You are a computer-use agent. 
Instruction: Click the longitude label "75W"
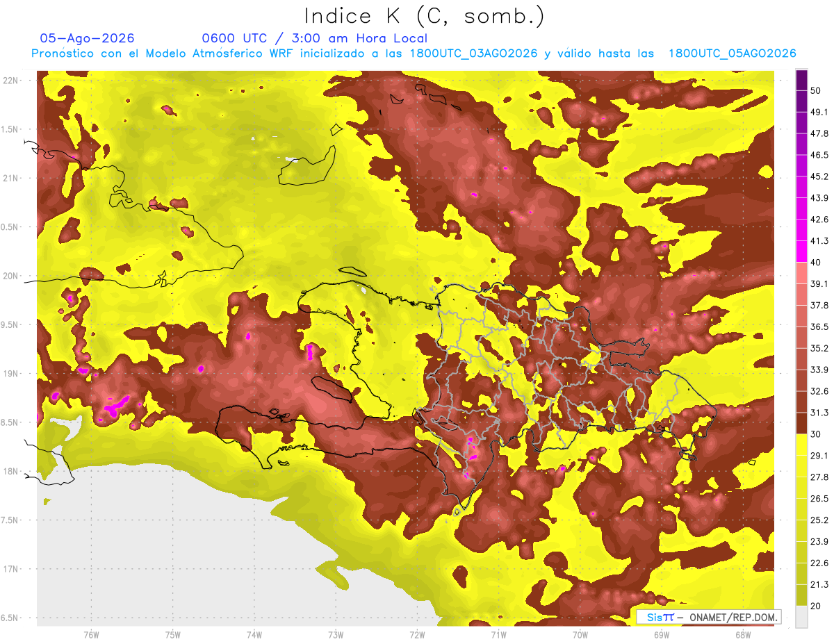click(172, 635)
